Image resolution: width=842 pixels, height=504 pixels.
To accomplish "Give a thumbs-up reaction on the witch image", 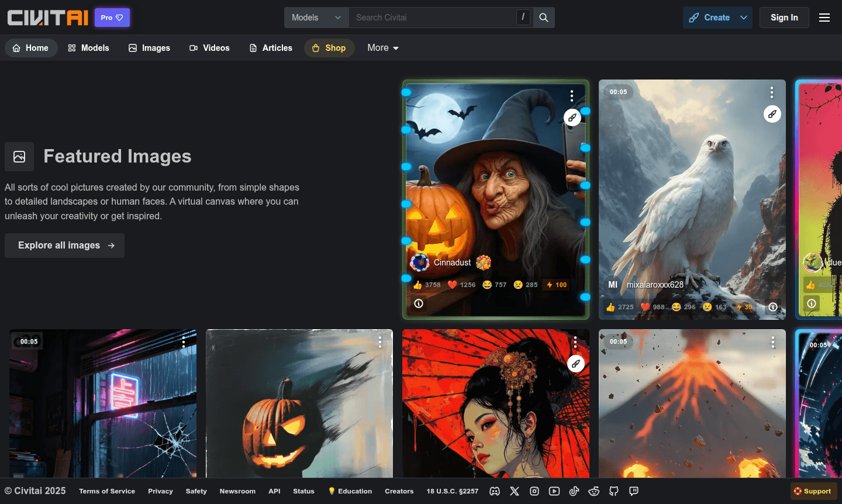I will [x=419, y=285].
